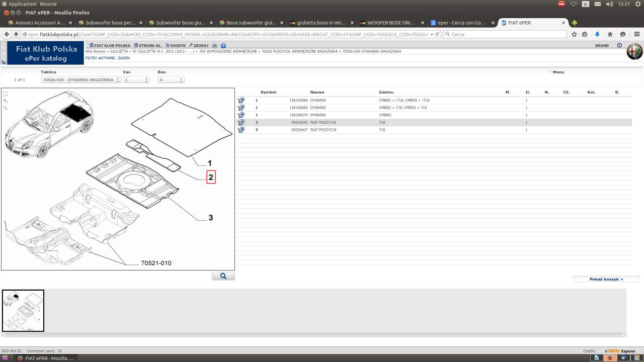Screen dimensions: 644x362
Task: Click the fit-to-frame icon on the diagram
Action: point(6,94)
